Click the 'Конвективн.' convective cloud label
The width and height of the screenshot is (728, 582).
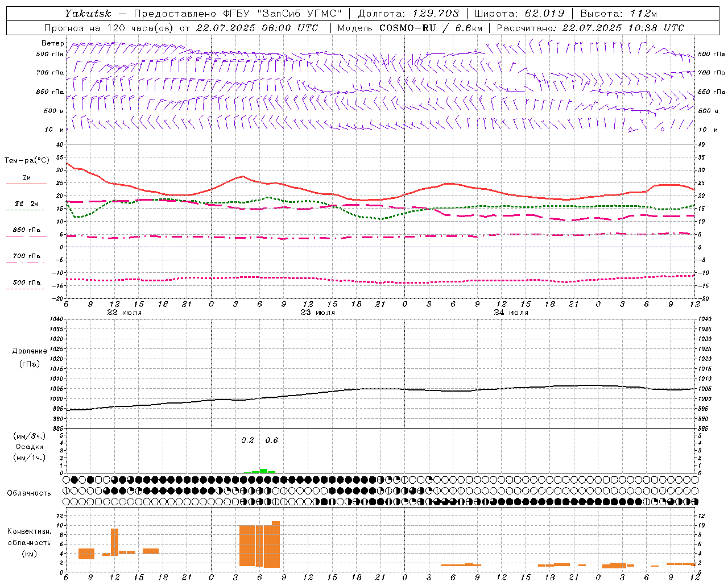[x=30, y=531]
